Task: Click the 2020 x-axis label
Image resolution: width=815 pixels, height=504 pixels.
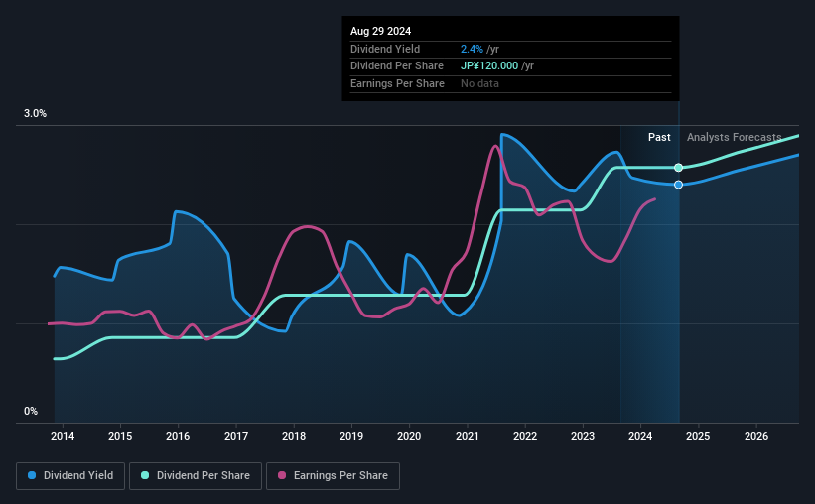Action: (409, 436)
